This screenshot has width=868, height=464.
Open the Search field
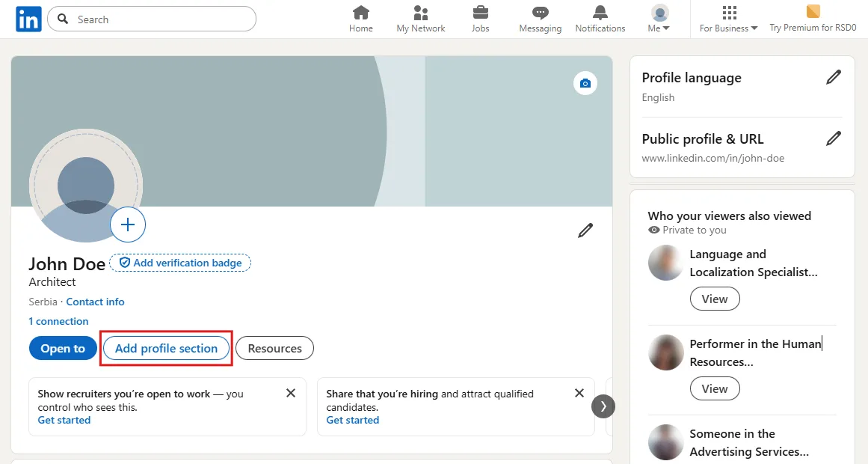click(151, 19)
